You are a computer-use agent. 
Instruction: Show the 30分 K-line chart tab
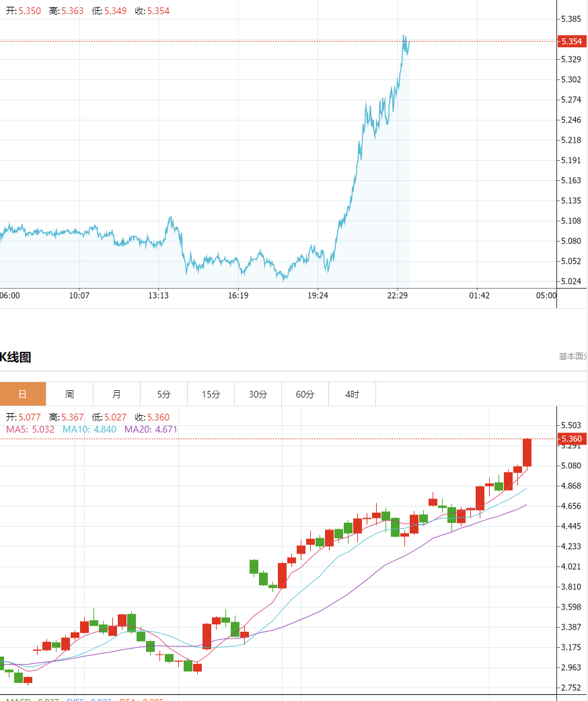(258, 394)
